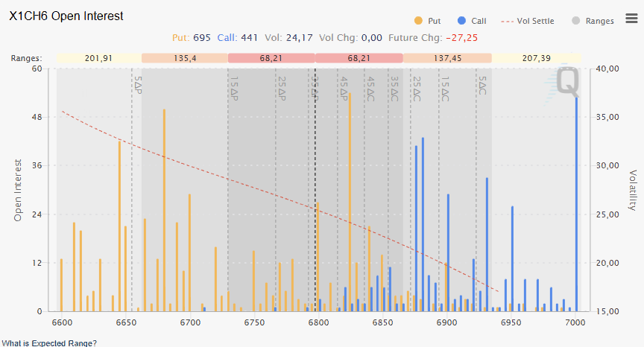Click the Q watermark logo icon
Screen dimensions: 644x347
566,82
